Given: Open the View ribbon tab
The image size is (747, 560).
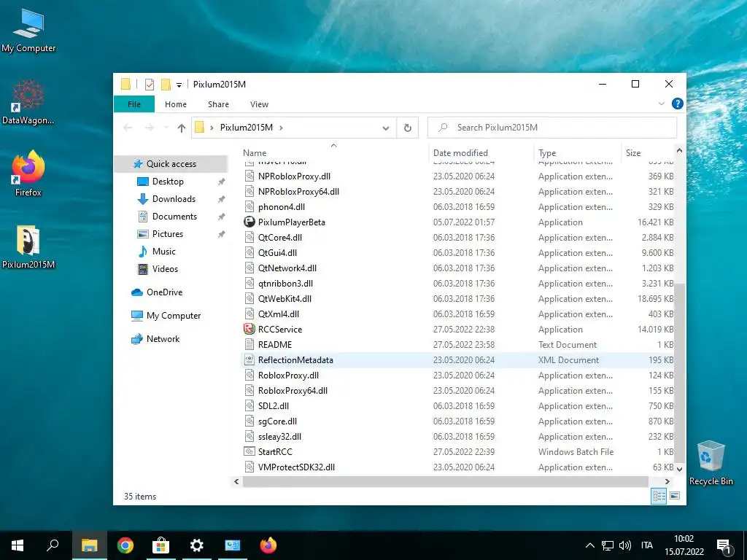Looking at the screenshot, I should [259, 104].
